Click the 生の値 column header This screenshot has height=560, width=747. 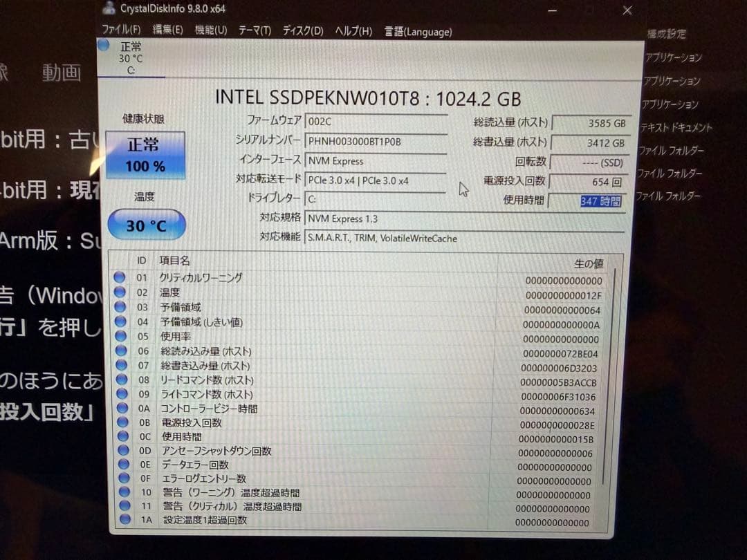coord(589,263)
